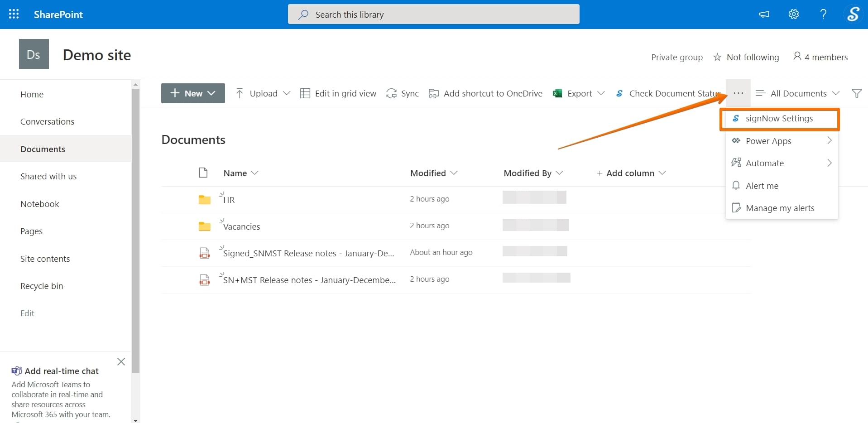The height and width of the screenshot is (423, 868).
Task: Click the Edit in grid view icon
Action: click(x=305, y=93)
